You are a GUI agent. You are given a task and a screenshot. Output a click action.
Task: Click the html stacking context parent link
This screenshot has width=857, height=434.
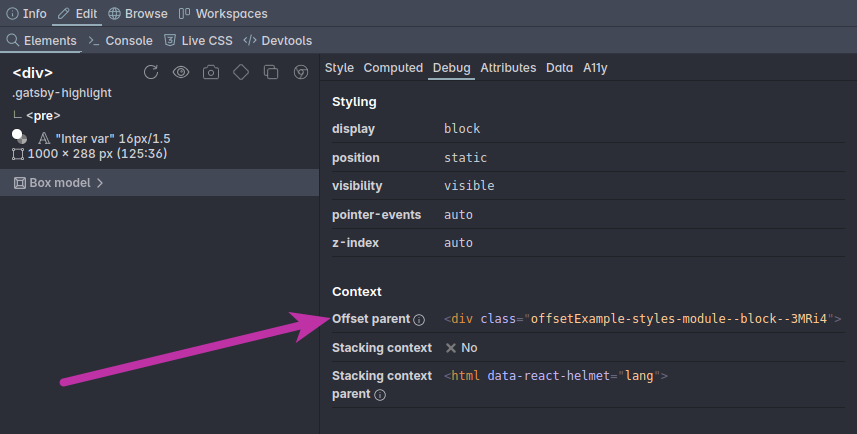coord(556,376)
